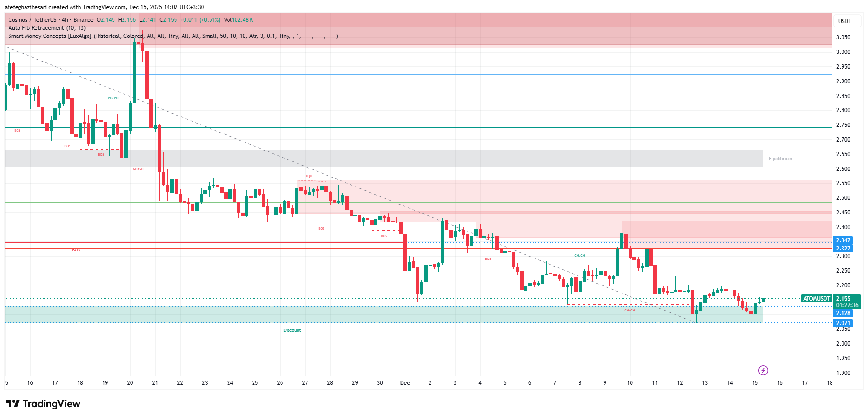
Task: Click the green ATOMUSDT symbol tag
Action: tap(816, 299)
